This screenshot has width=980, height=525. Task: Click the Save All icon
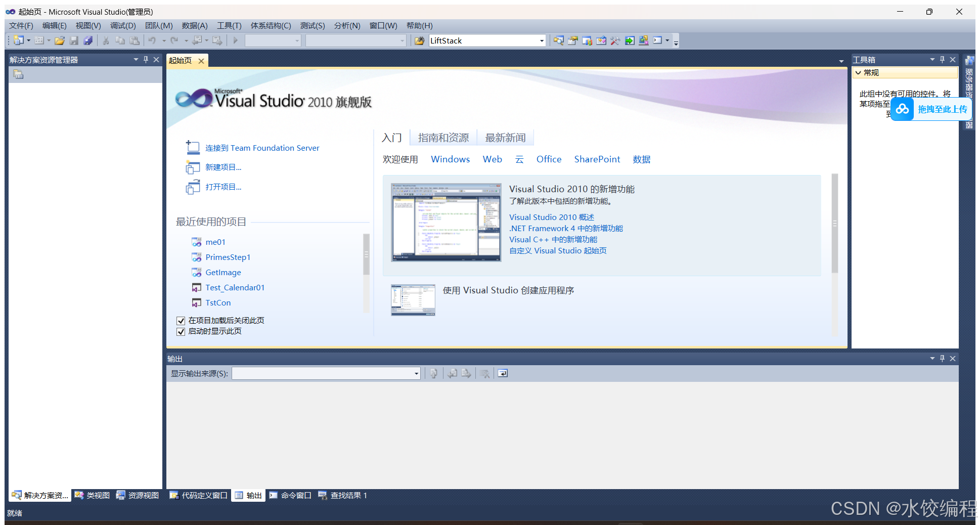pos(88,40)
